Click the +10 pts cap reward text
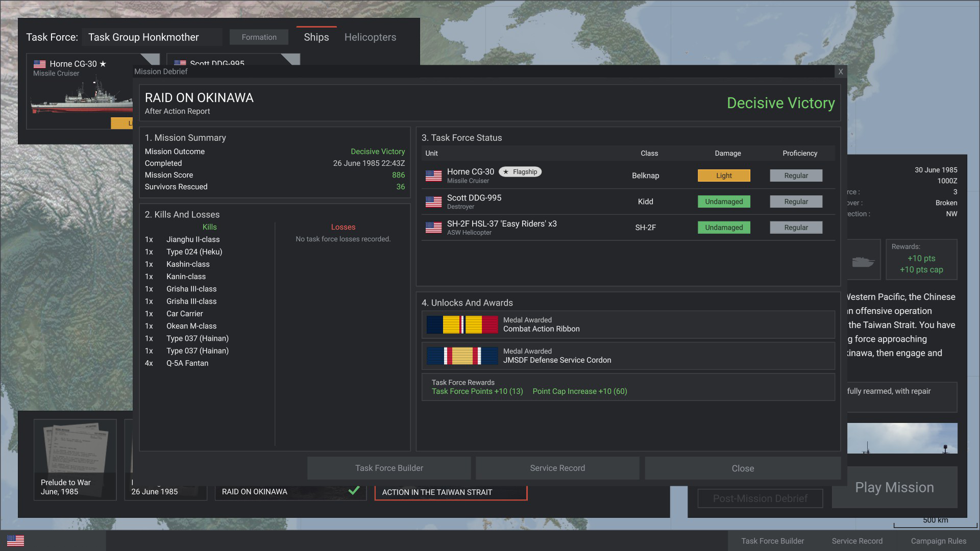 [x=921, y=269]
